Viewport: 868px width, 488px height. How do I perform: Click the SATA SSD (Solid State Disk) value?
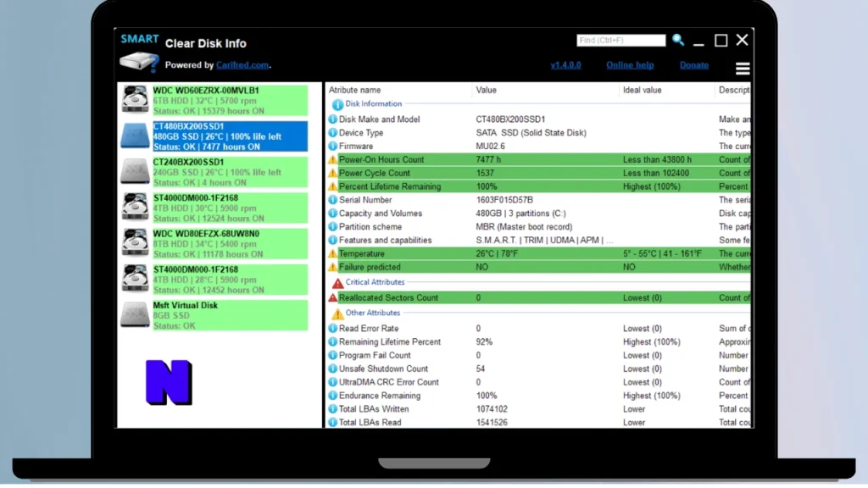coord(531,133)
